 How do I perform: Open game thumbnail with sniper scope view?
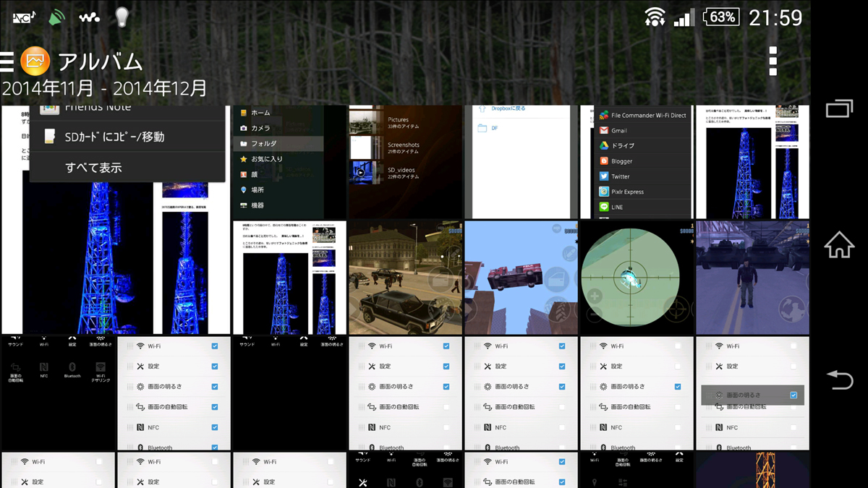click(x=637, y=278)
